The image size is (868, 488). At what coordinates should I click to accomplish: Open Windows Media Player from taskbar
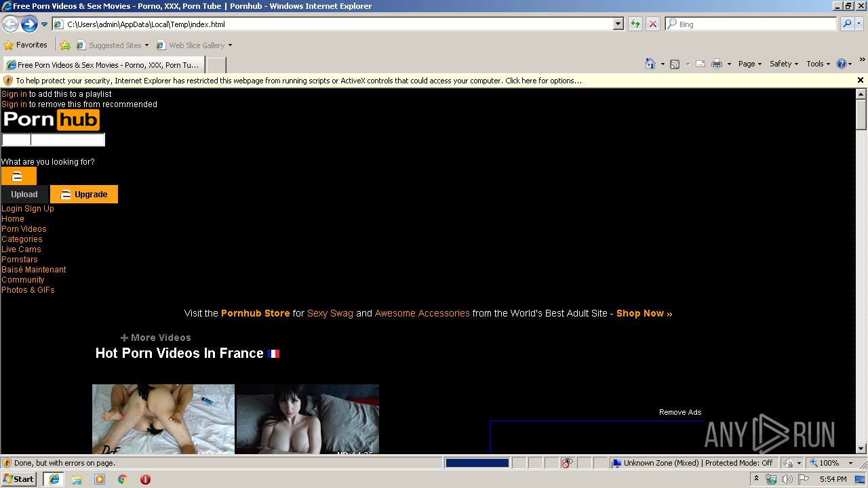(100, 479)
